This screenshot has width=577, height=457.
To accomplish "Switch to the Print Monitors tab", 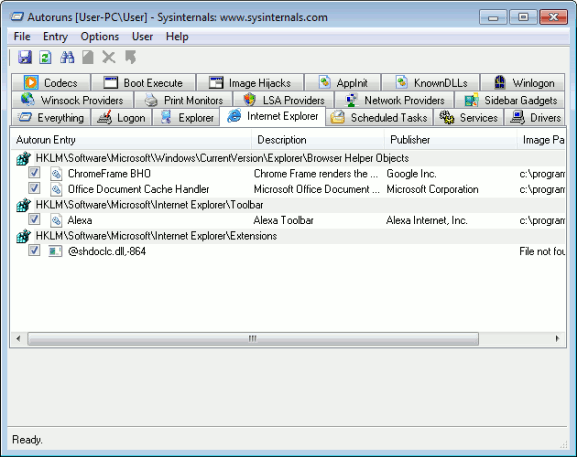I will pos(183,100).
